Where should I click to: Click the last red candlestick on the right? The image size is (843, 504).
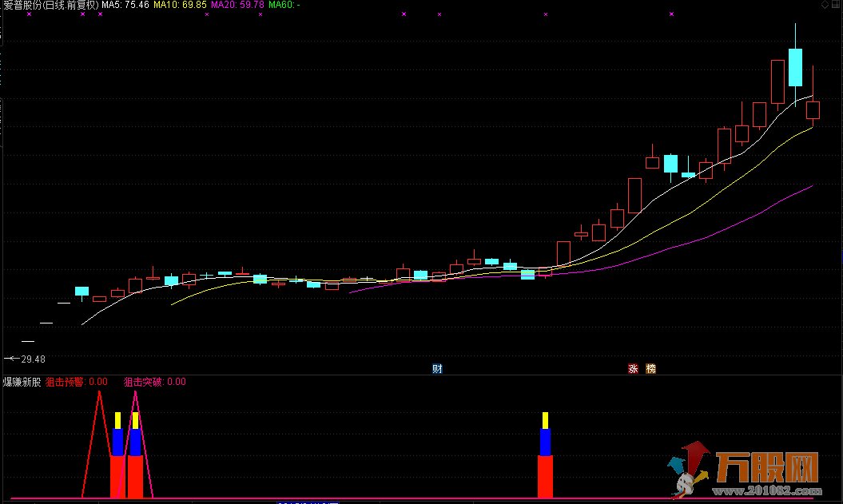pos(813,109)
